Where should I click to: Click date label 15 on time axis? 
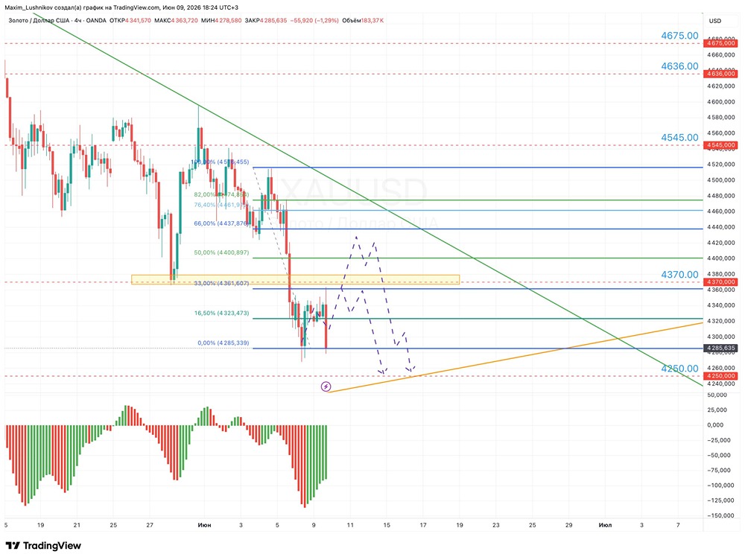[387, 525]
